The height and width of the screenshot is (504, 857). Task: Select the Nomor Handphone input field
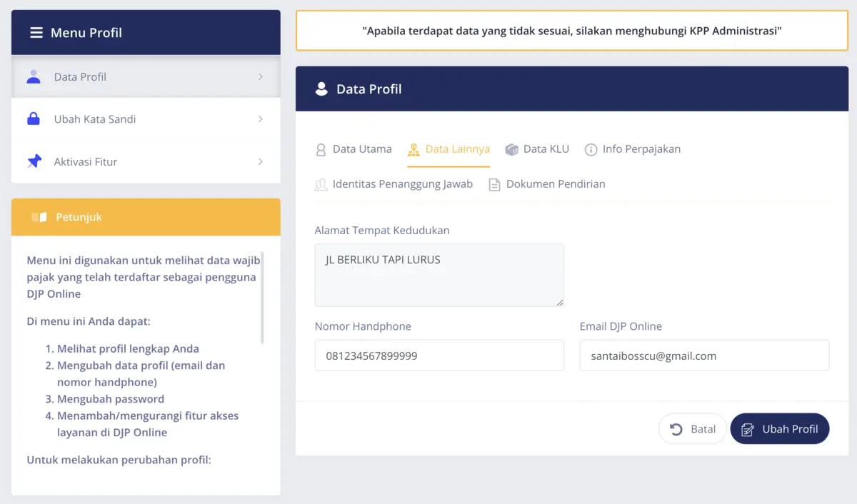coord(438,355)
